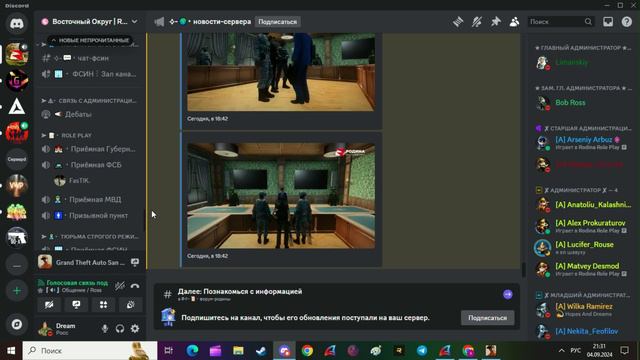
Task: Collapse ТЮРЬМА СТРОГОГО РЕЖИМА category
Action: (x=90, y=236)
